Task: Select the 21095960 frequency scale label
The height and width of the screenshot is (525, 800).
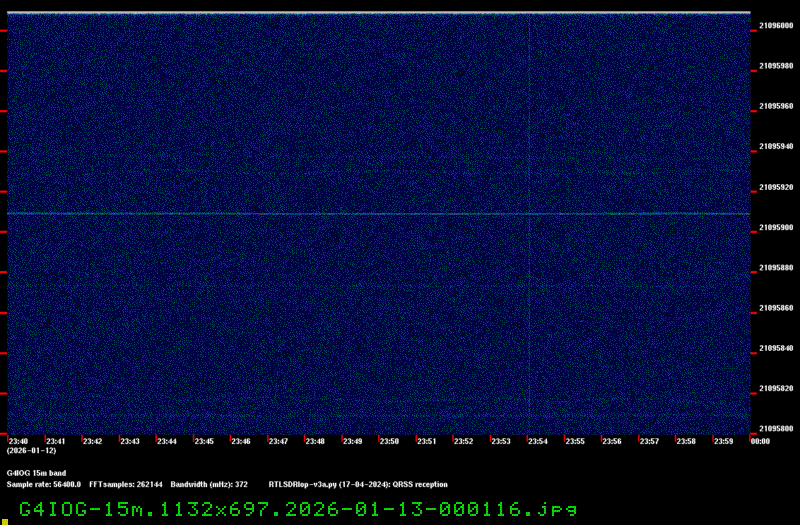Action: (x=777, y=106)
